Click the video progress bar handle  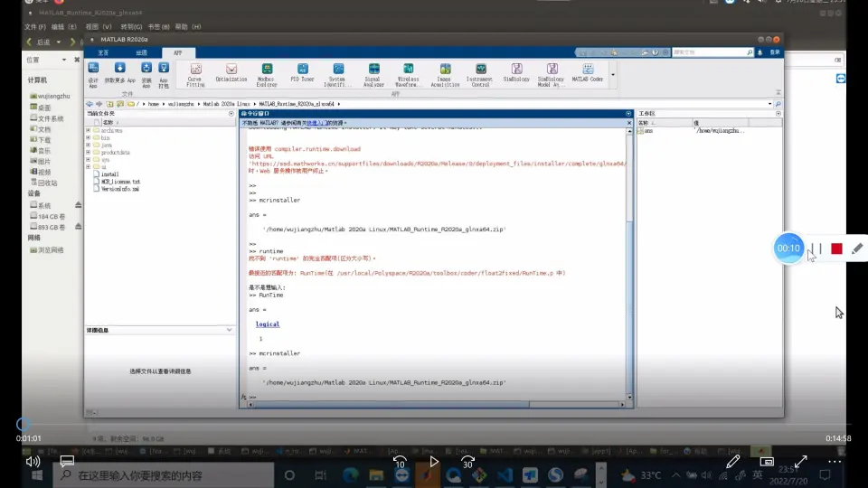click(23, 425)
